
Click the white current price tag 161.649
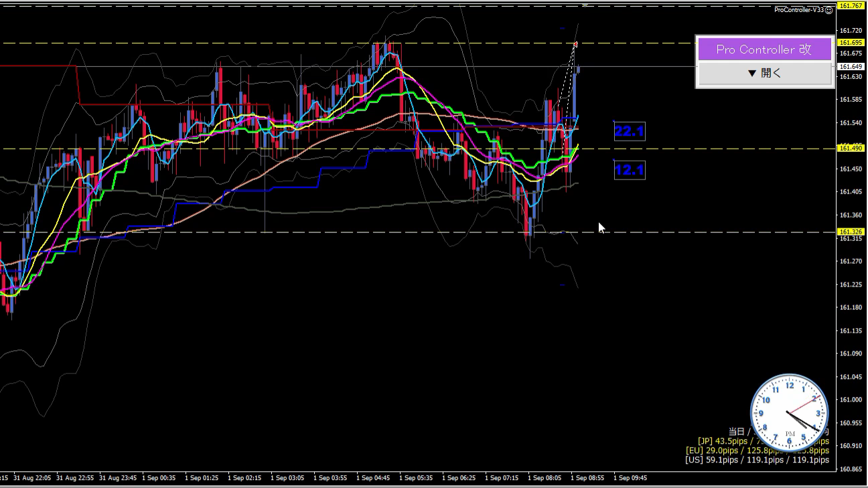click(x=851, y=66)
